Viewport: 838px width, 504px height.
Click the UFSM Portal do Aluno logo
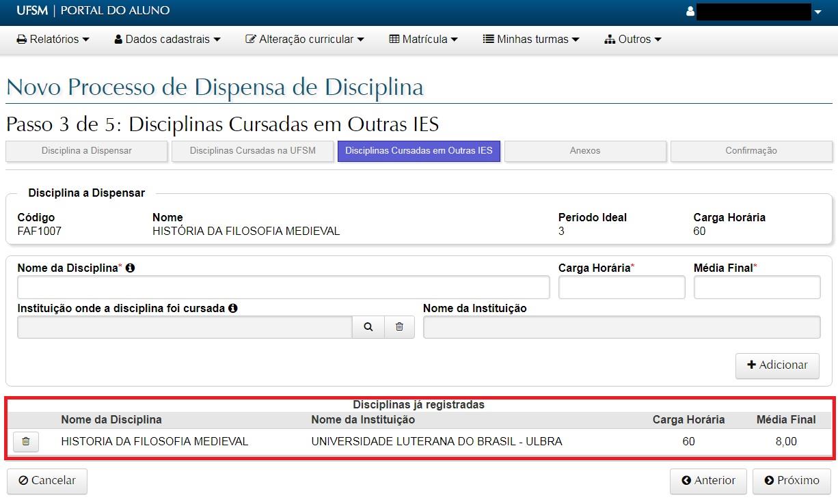click(93, 11)
